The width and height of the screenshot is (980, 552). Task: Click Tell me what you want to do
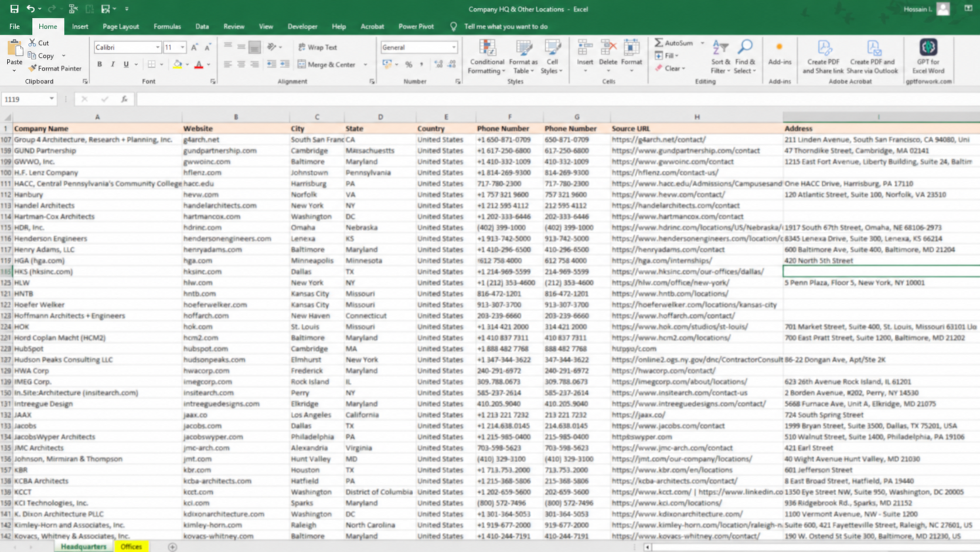pyautogui.click(x=506, y=26)
